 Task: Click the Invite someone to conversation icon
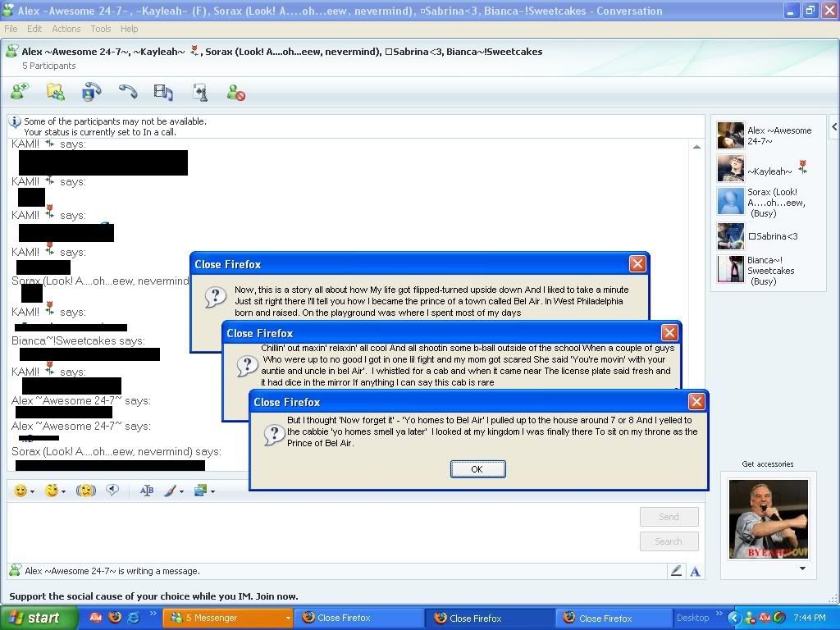[x=20, y=92]
